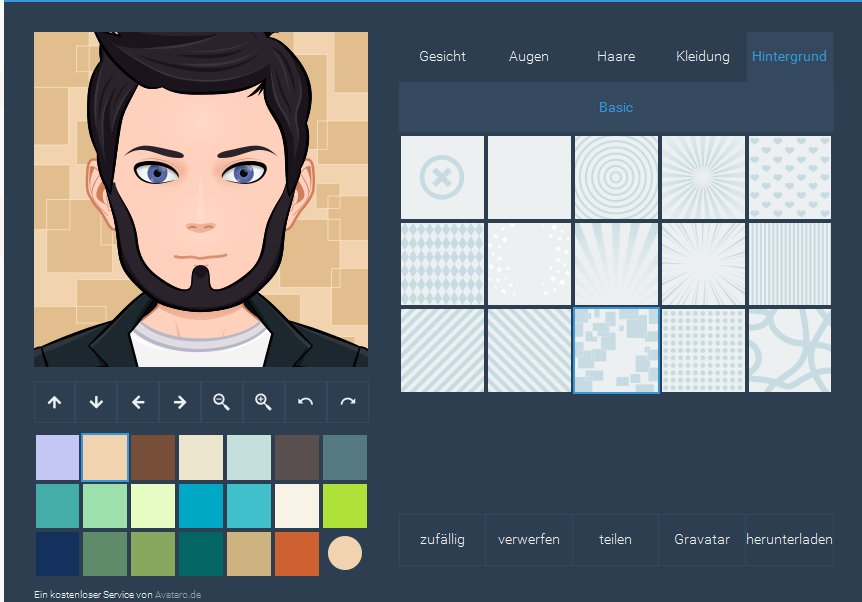Shift avatar right with the right arrow
The height and width of the screenshot is (602, 862).
pos(180,402)
